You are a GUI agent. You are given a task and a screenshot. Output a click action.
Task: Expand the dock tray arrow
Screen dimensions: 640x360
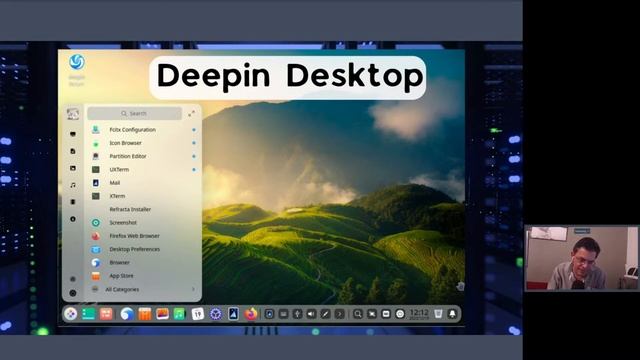[339, 314]
